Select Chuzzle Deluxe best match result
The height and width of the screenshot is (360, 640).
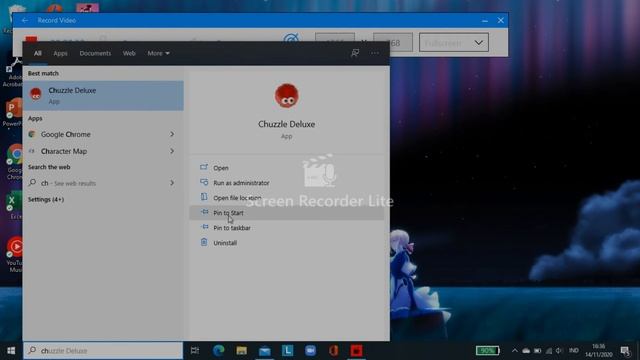(x=103, y=96)
